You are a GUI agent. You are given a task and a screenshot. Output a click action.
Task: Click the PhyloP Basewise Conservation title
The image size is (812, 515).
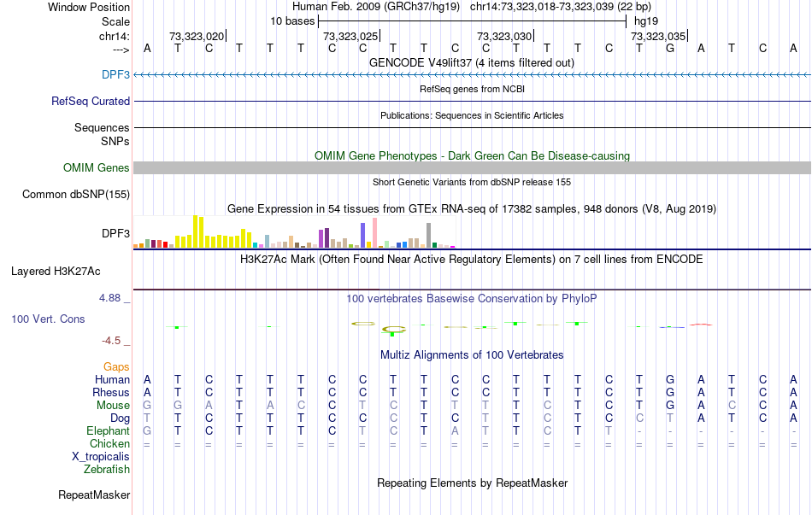(x=472, y=299)
